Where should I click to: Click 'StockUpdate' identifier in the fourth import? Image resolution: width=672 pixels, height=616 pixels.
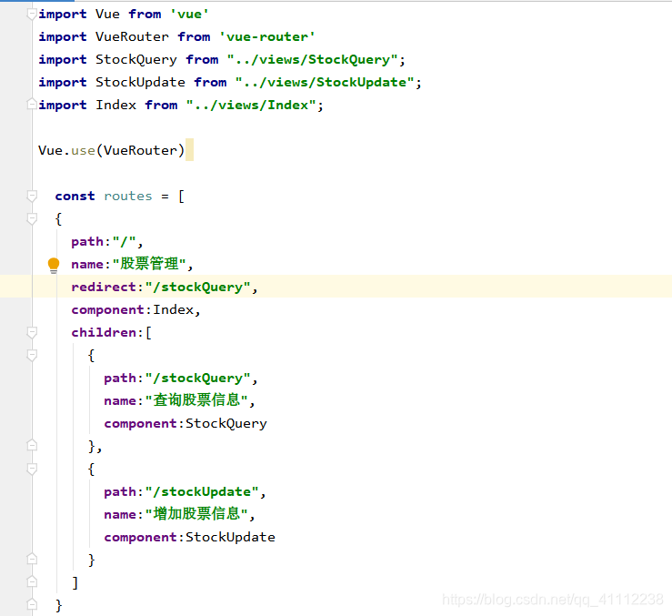click(140, 83)
